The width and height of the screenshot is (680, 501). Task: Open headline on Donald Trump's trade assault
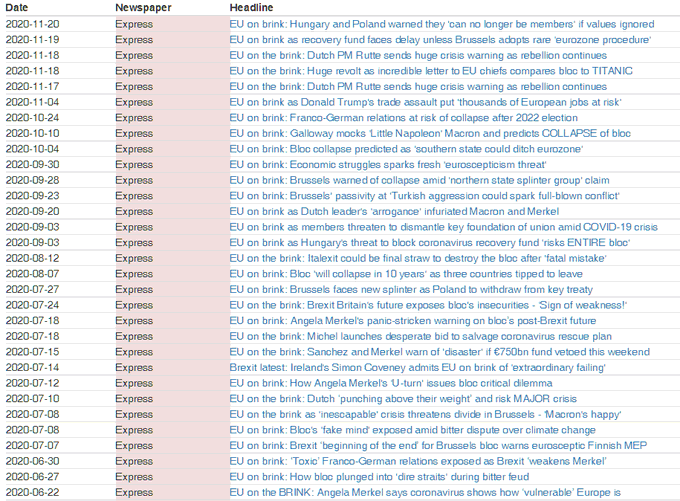coord(425,102)
